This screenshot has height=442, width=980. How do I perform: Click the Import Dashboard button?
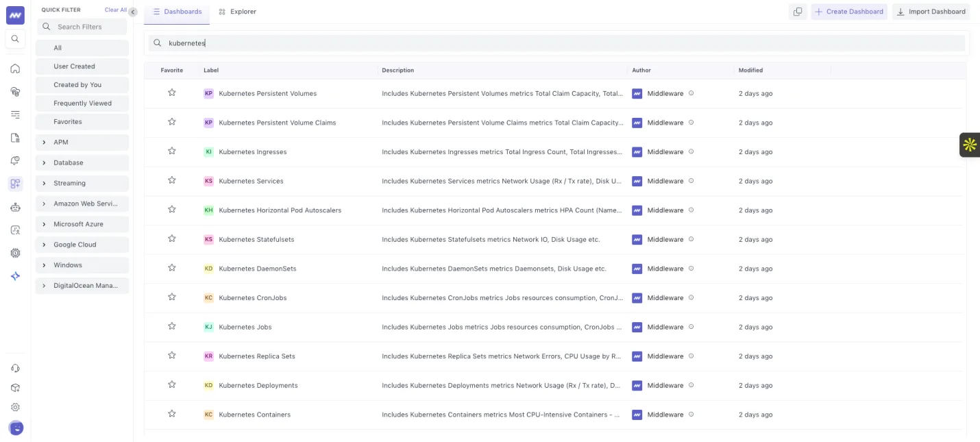[x=931, y=12]
